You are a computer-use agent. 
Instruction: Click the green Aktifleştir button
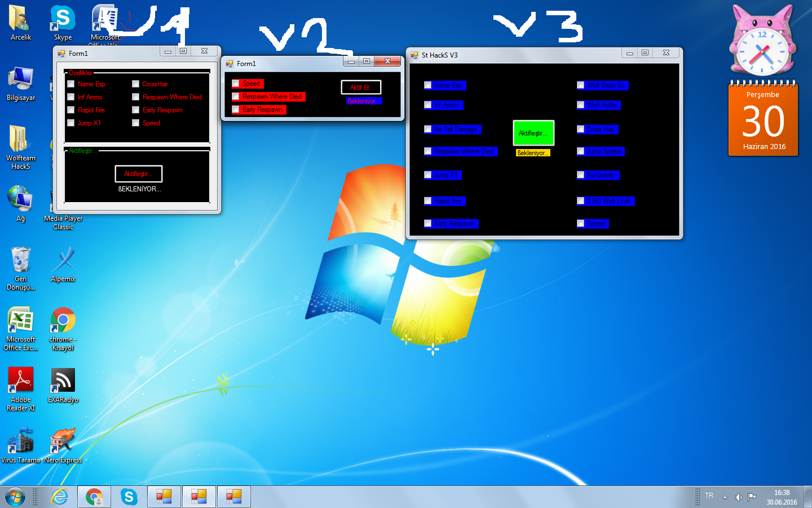[x=533, y=133]
